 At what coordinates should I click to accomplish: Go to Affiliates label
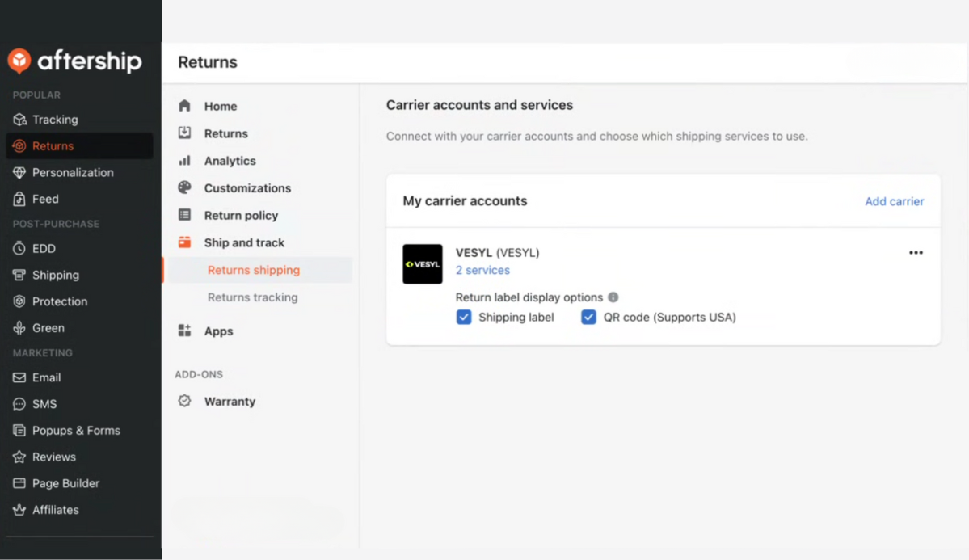coord(56,510)
